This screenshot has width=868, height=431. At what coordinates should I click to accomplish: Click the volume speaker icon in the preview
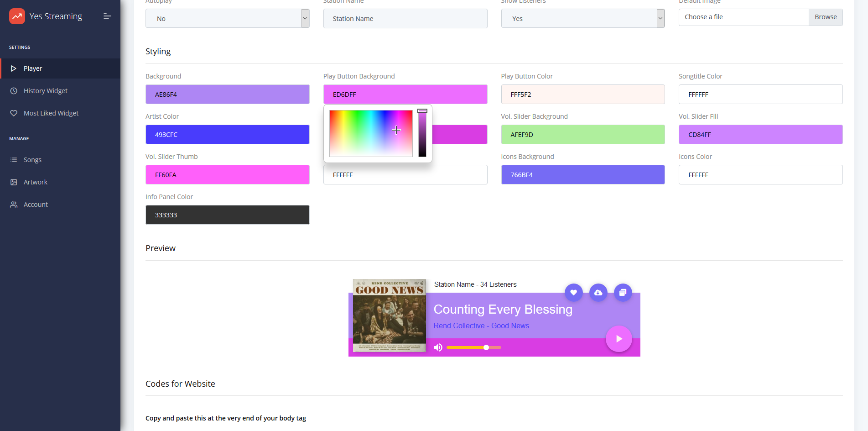[x=438, y=347]
